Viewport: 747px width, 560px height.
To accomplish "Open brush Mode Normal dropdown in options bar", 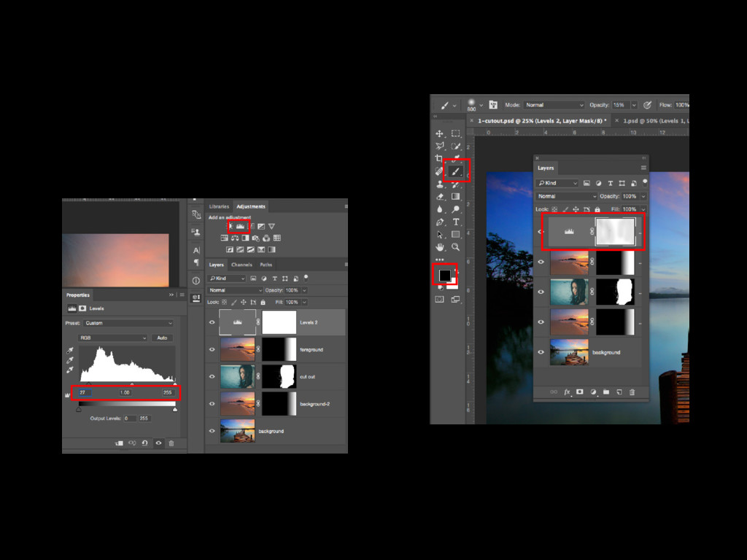I will click(x=554, y=105).
